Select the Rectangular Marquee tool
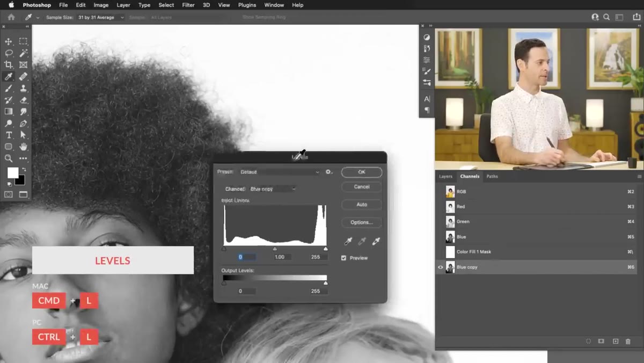 pos(23,41)
